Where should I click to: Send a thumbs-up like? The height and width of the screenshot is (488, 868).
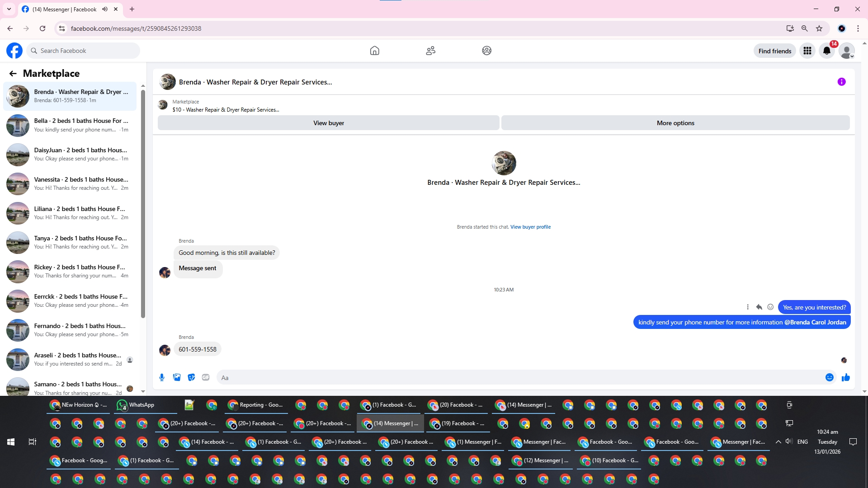tap(845, 377)
